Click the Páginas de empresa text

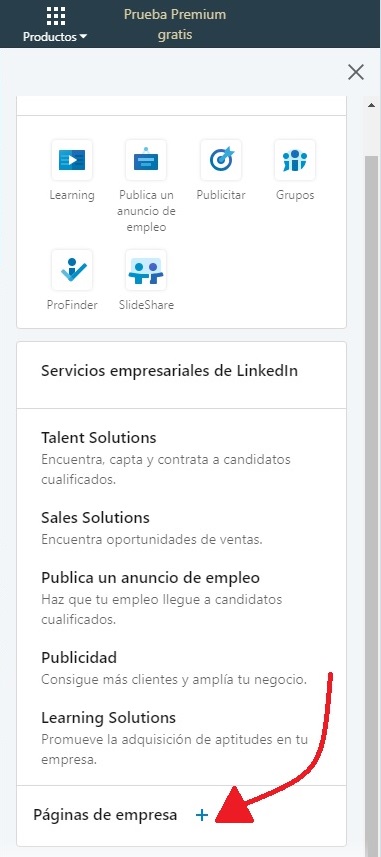105,815
